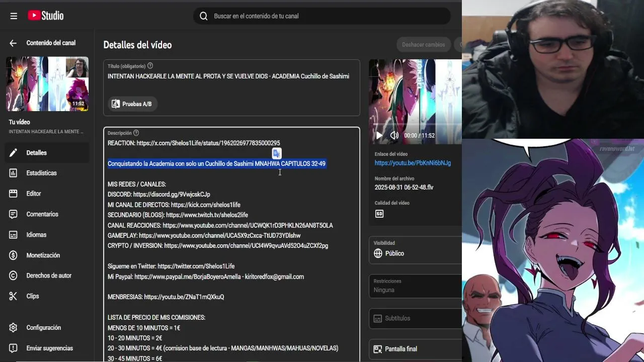Click the sidebar video thumbnail
This screenshot has height=362, width=644.
pyautogui.click(x=47, y=83)
